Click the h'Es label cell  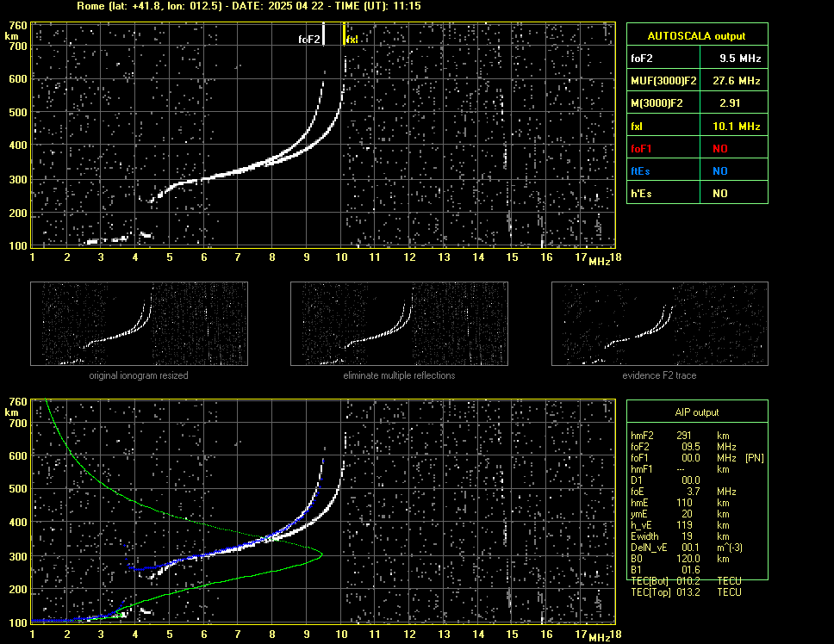[663, 193]
